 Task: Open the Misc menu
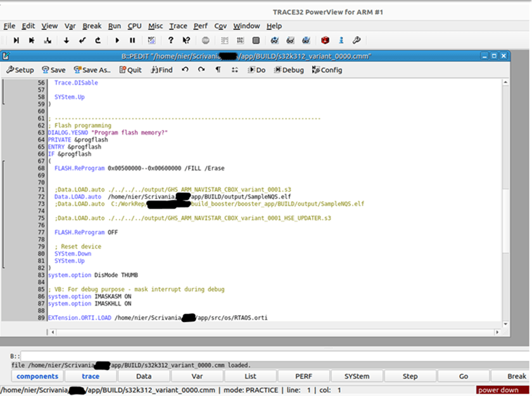pyautogui.click(x=155, y=26)
